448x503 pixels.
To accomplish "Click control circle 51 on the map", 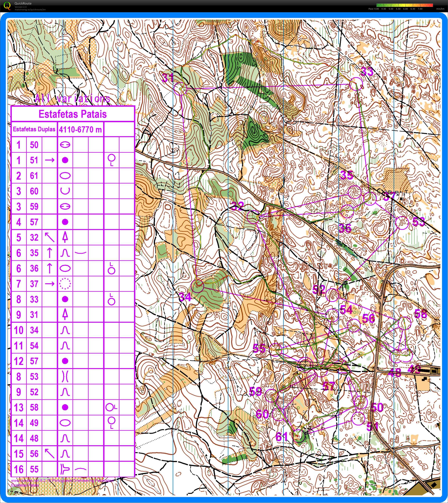I will pos(358,418).
